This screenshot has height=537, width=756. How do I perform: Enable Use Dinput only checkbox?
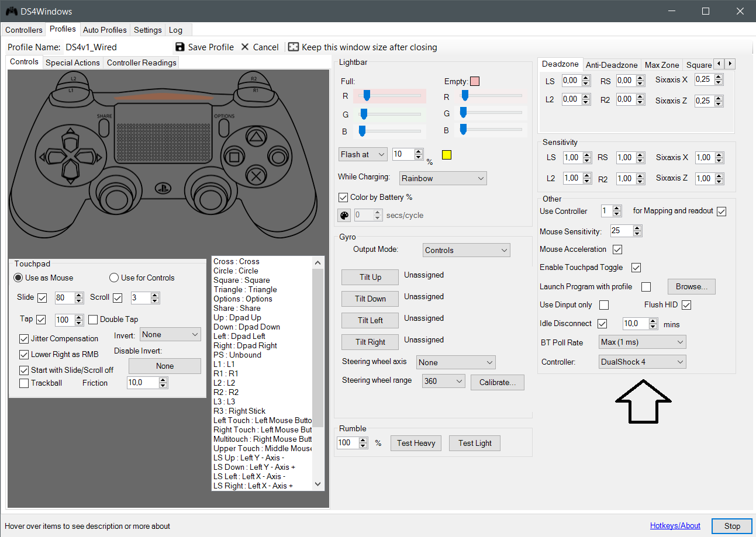(x=604, y=305)
